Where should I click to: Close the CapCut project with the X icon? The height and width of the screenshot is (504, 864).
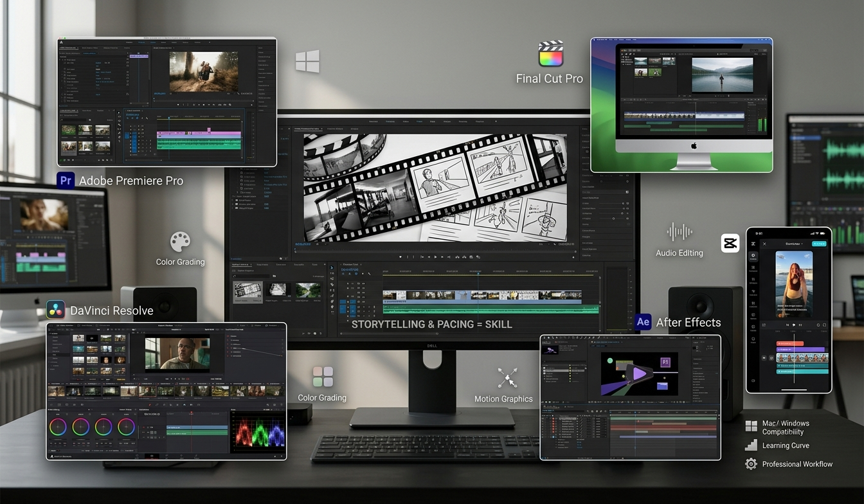tap(764, 244)
